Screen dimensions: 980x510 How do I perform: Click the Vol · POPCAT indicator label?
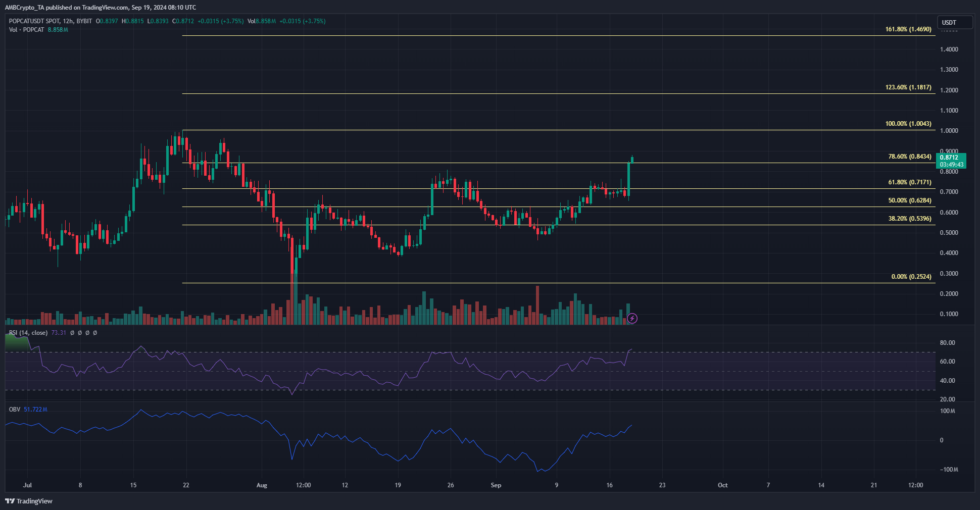point(27,30)
